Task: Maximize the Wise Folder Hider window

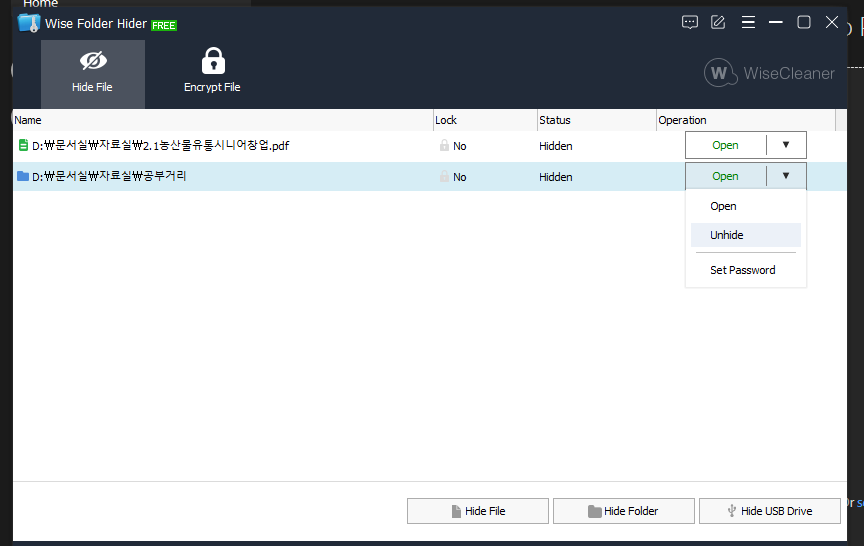Action: click(x=804, y=23)
